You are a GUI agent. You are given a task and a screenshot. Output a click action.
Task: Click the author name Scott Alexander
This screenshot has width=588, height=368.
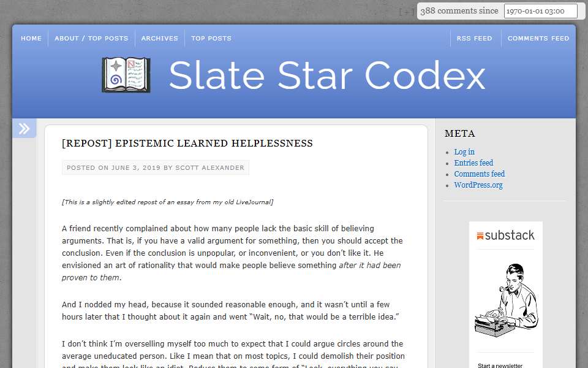point(209,168)
